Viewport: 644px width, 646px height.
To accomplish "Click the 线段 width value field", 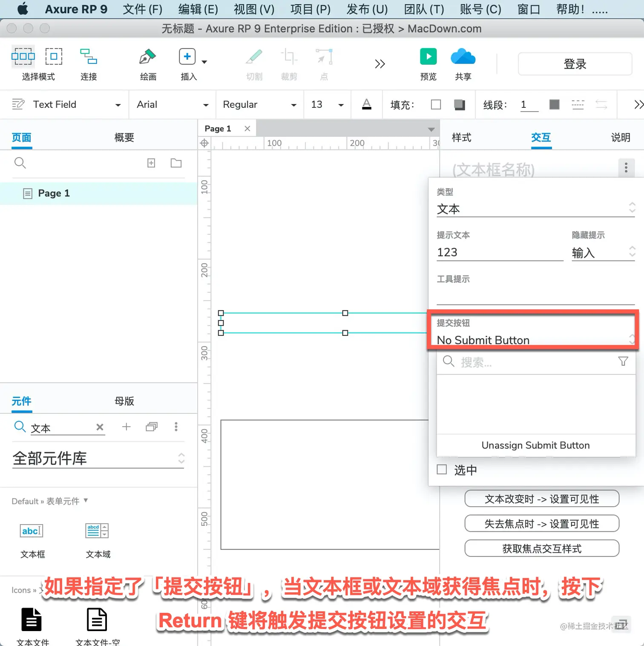I will tap(529, 104).
